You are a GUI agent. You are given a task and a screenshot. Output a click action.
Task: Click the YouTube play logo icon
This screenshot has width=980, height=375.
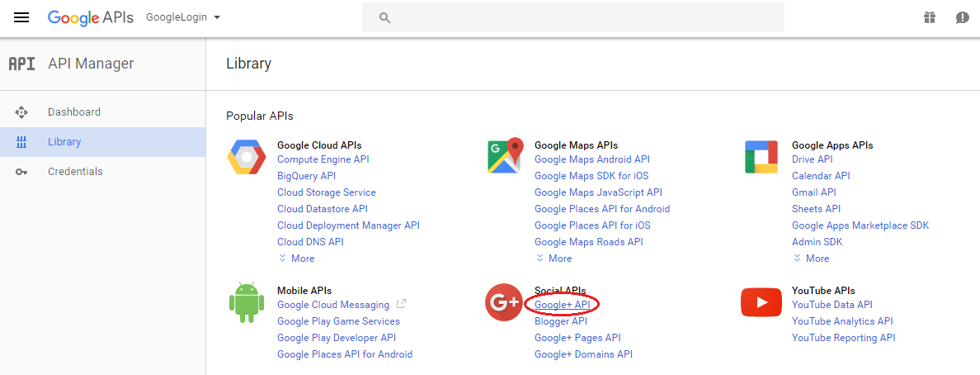[761, 302]
